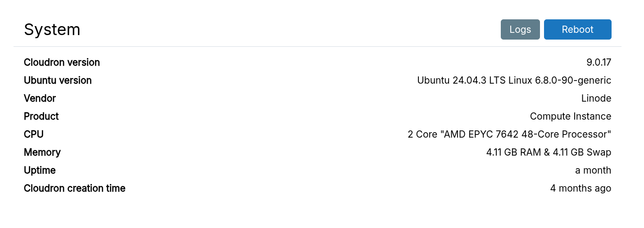The image size is (644, 228).
Task: Click the Reboot button
Action: [577, 30]
